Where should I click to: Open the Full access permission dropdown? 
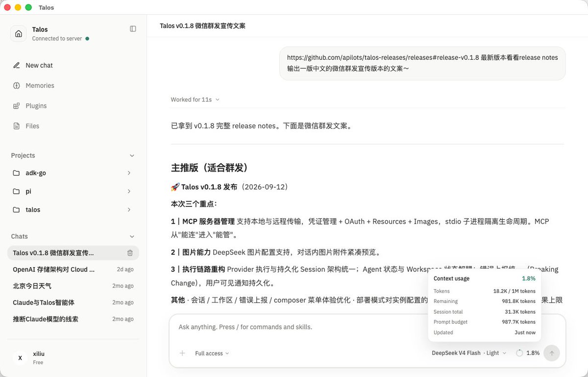[212, 353]
